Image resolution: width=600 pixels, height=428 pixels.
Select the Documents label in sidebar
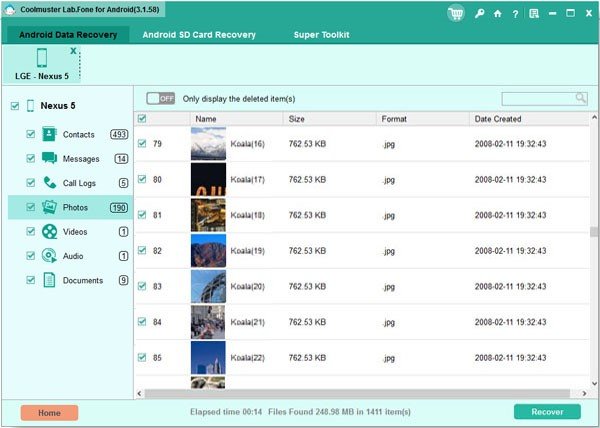pyautogui.click(x=83, y=280)
